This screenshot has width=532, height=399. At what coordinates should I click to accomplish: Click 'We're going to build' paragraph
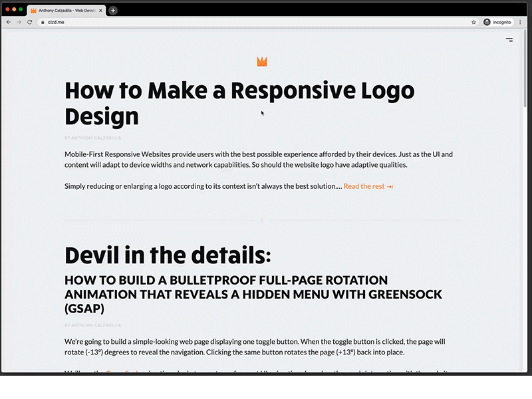[255, 346]
